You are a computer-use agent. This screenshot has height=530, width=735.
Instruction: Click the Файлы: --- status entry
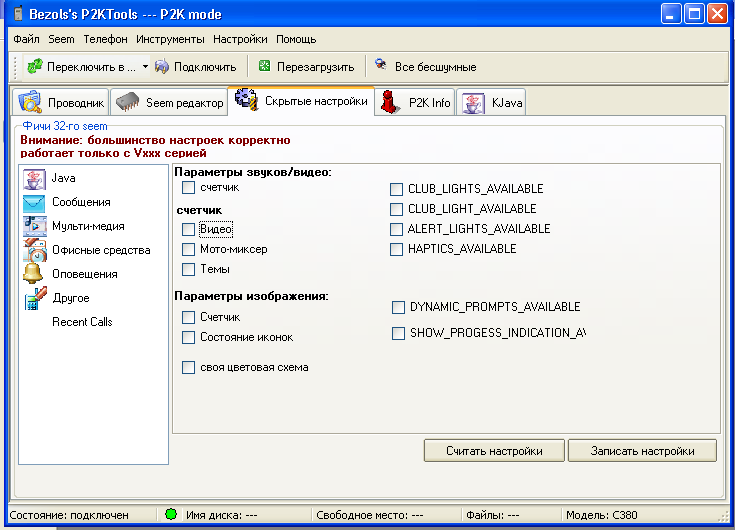coord(493,515)
